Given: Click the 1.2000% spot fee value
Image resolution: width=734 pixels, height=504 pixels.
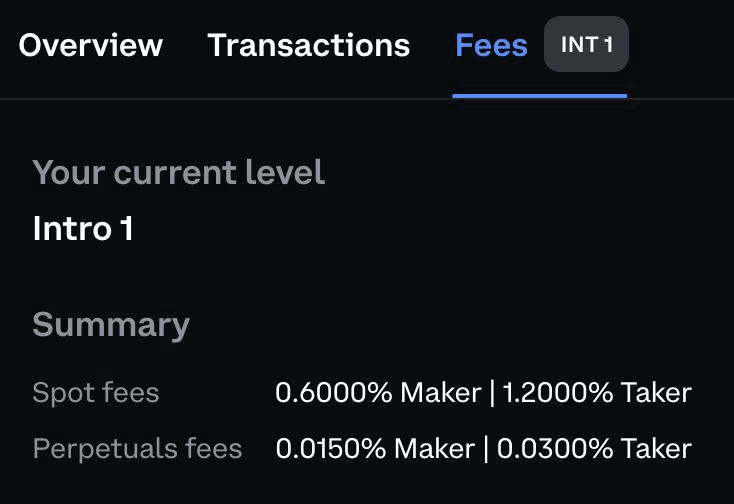Looking at the screenshot, I should tap(558, 393).
